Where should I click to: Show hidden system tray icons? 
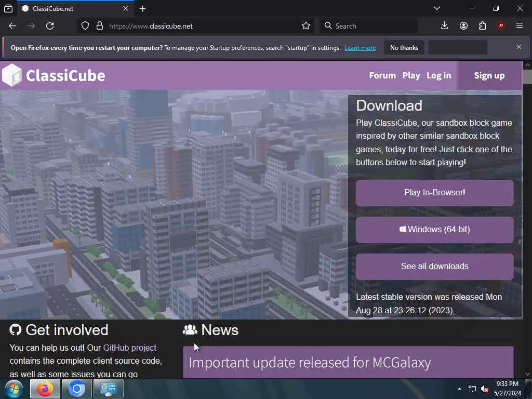[459, 389]
